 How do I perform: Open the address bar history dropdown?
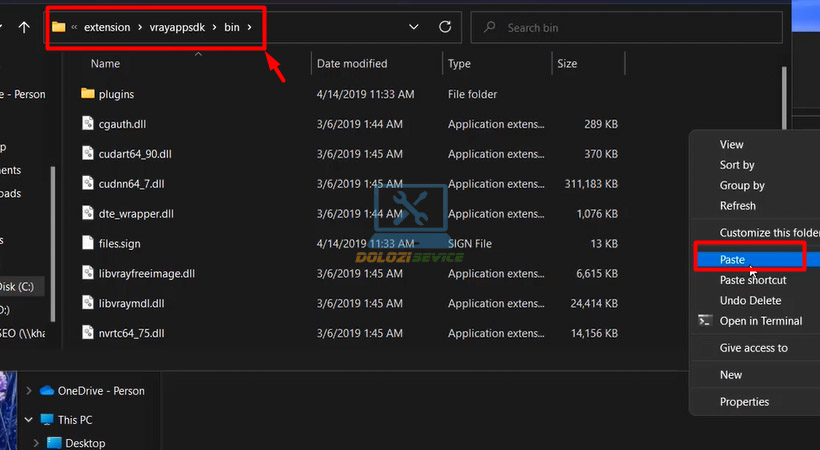click(x=414, y=27)
